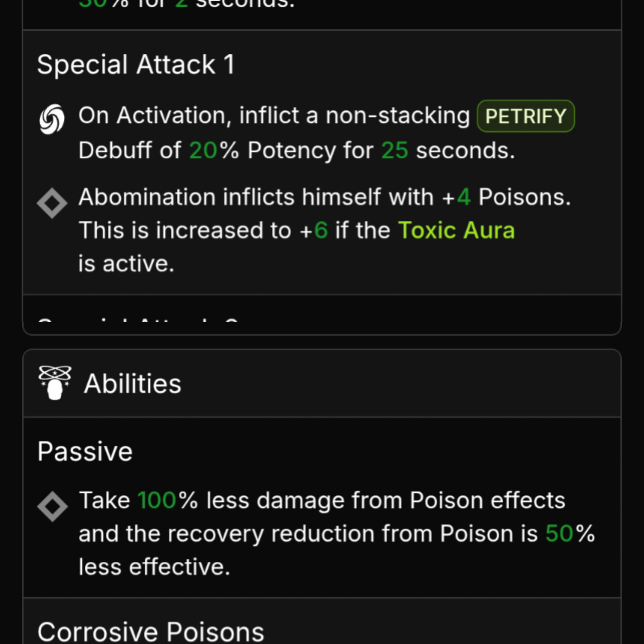Tap the 'less effective.' passive text line
This screenshot has height=644, width=644.
point(154,567)
